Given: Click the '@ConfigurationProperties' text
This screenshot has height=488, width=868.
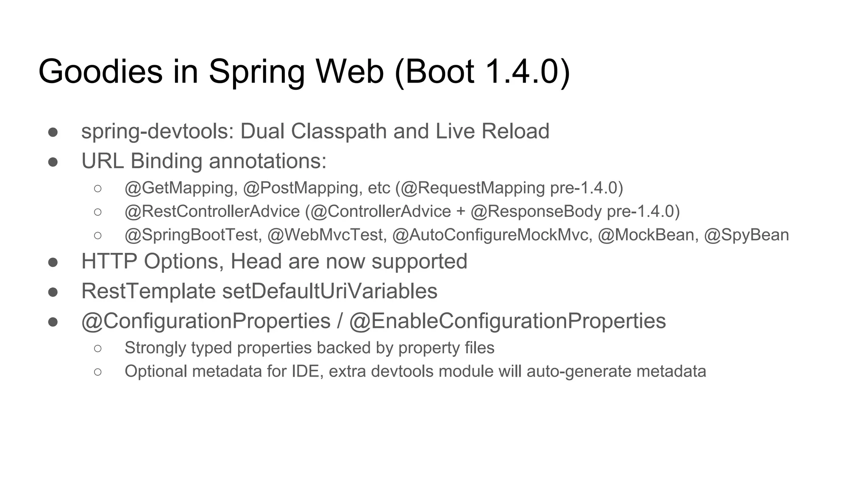Looking at the screenshot, I should click(206, 321).
